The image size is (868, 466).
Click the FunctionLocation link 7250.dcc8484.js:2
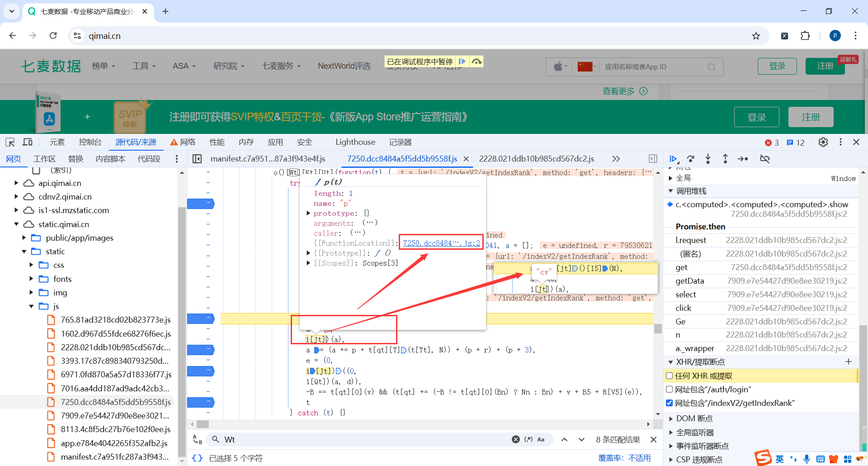pyautogui.click(x=440, y=243)
